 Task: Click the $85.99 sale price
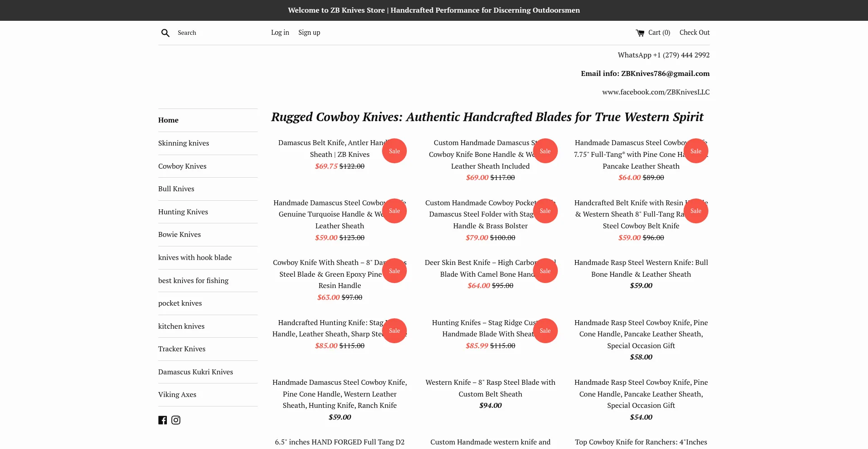pos(477,346)
